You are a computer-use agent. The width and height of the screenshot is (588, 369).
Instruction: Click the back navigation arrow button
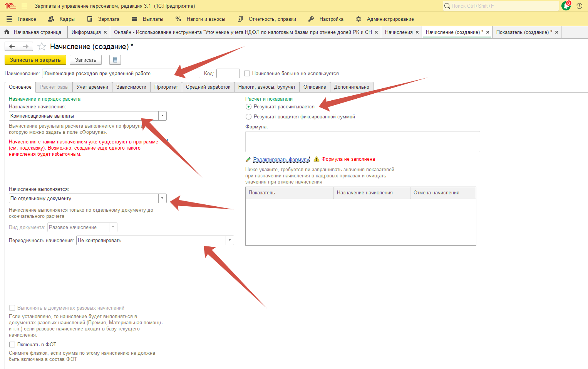[x=12, y=47]
